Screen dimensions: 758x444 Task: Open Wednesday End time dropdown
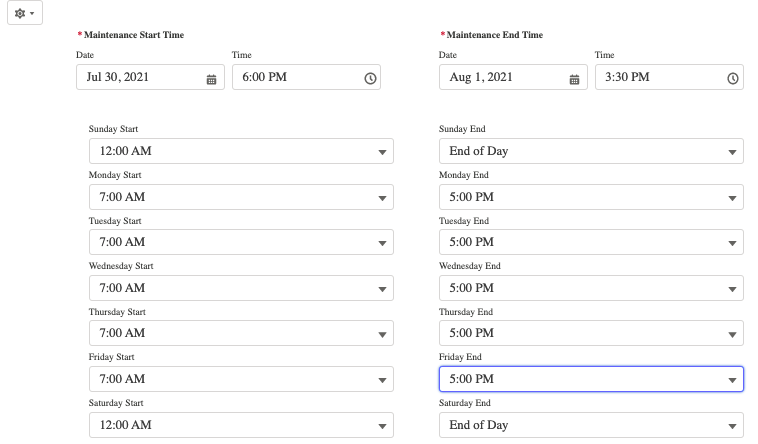(x=590, y=288)
